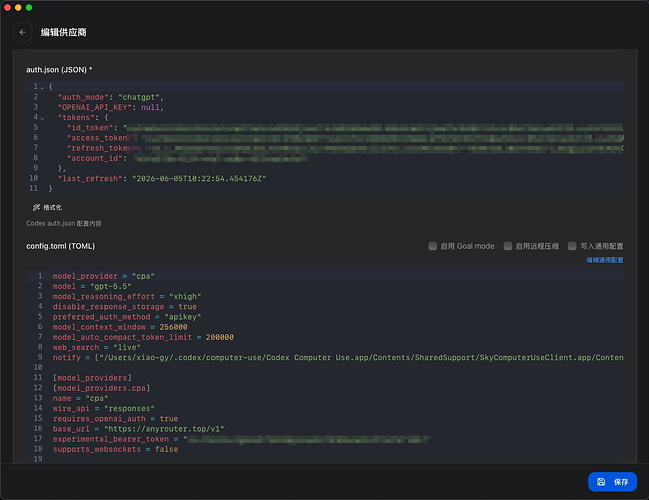Image resolution: width=649 pixels, height=500 pixels.
Task: Click the format wand icon
Action: [36, 207]
